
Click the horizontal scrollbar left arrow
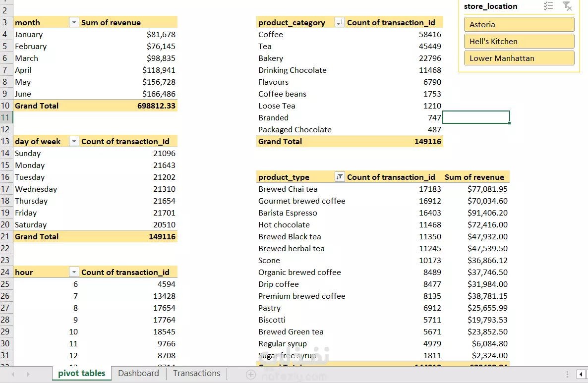pos(581,374)
